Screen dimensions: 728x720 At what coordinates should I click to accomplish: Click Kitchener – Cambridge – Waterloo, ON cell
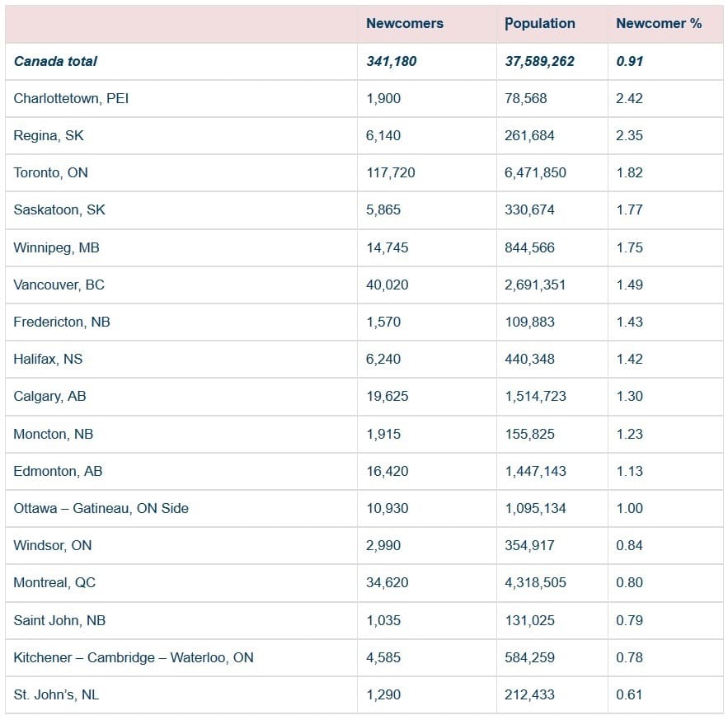point(134,657)
